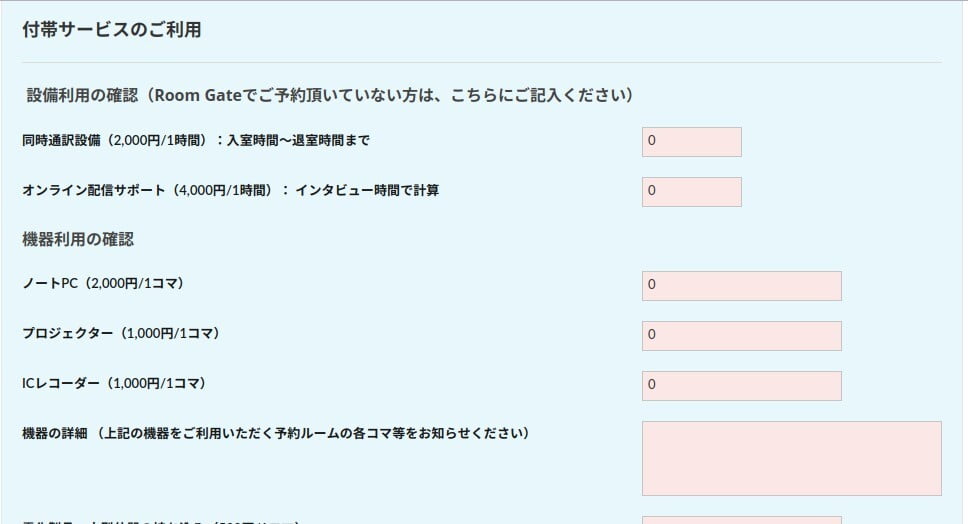Viewport: 968px width, 524px height.
Task: Click the Room Gate text in heading
Action: click(198, 96)
